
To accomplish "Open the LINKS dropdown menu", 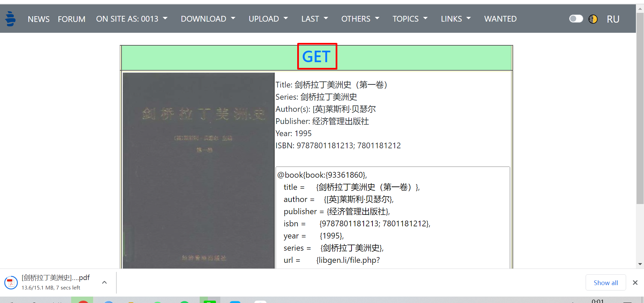I will (x=455, y=19).
